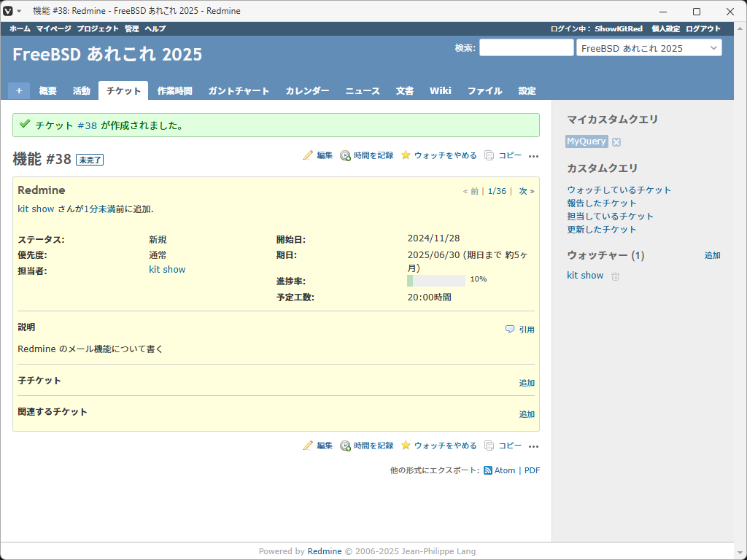This screenshot has height=560, width=747.
Task: Add related issue via 関連するチケット 追加
Action: 527,414
